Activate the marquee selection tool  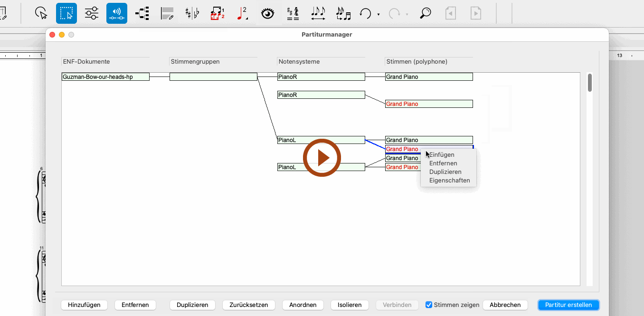click(66, 13)
